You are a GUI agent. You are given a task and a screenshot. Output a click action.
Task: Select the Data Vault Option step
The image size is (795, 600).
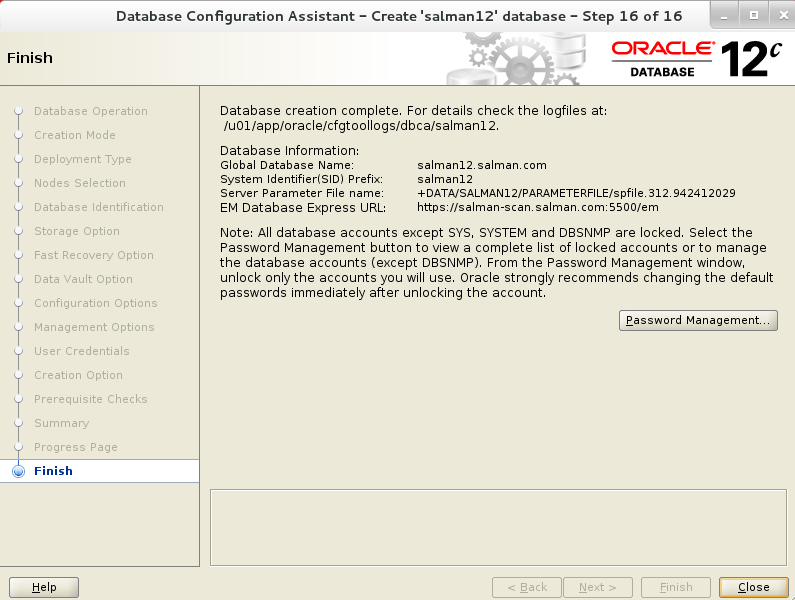(83, 279)
